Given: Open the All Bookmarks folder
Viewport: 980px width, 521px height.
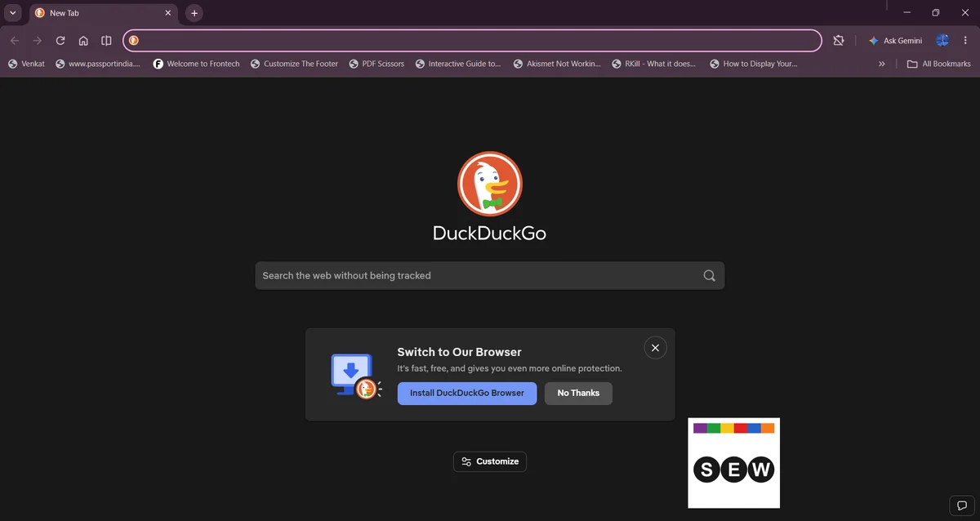Looking at the screenshot, I should tap(939, 64).
